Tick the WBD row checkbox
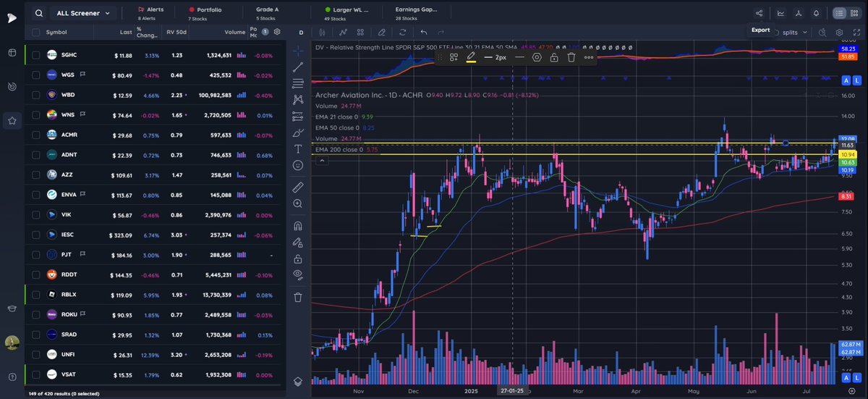868x399 pixels. click(35, 95)
